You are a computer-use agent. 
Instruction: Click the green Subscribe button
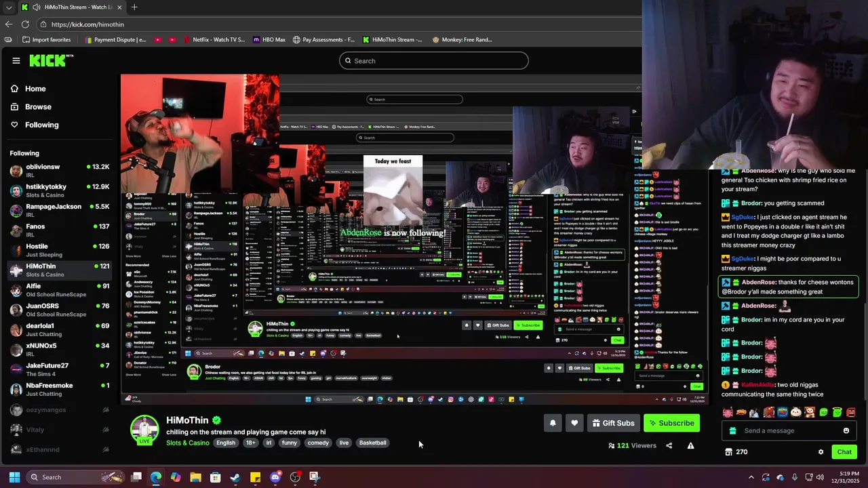pyautogui.click(x=671, y=423)
